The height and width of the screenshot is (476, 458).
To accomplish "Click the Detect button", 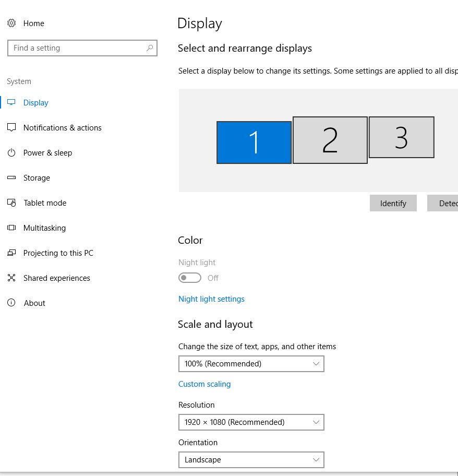I will pos(442,203).
